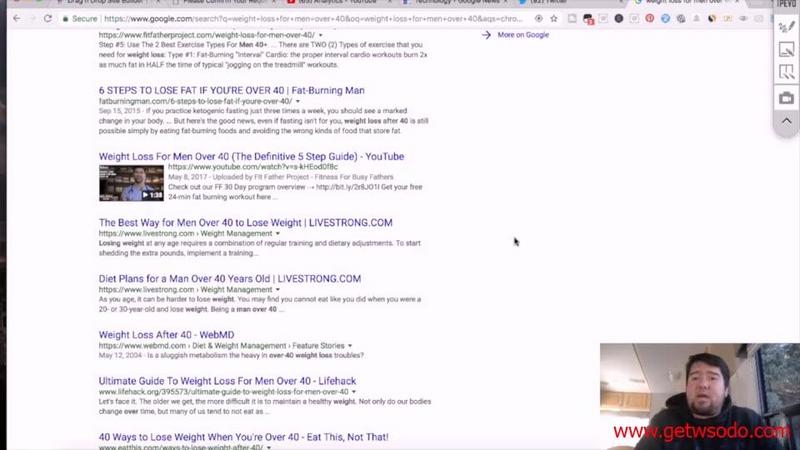Open dropdown beside Best Way for Men livestrong URL
Image resolution: width=800 pixels, height=450 pixels.
coord(278,234)
